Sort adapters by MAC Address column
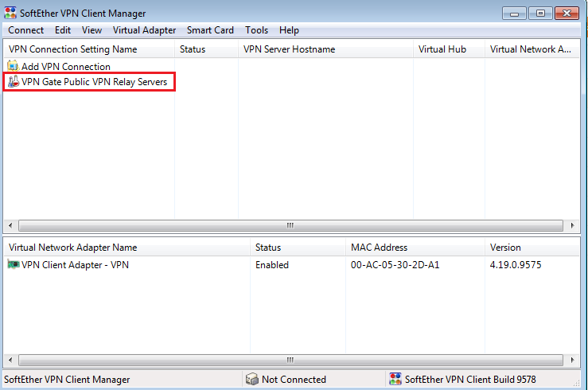Image resolution: width=588 pixels, height=390 pixels. coord(415,248)
